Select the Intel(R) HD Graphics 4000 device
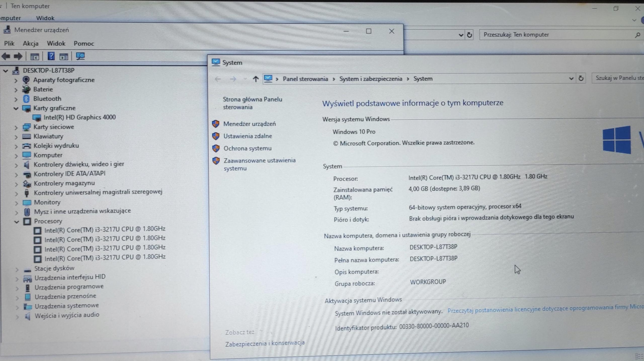The height and width of the screenshot is (361, 644). pos(79,117)
